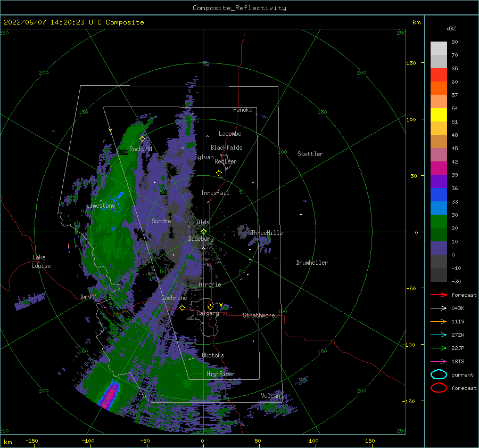Click the asterisk marker above Limestone label
The width and height of the screenshot is (479, 448).
(101, 201)
